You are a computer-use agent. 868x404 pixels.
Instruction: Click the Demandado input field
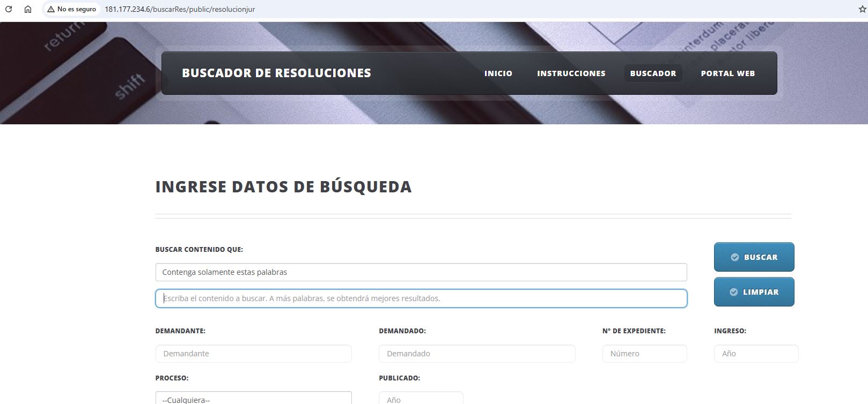(476, 354)
